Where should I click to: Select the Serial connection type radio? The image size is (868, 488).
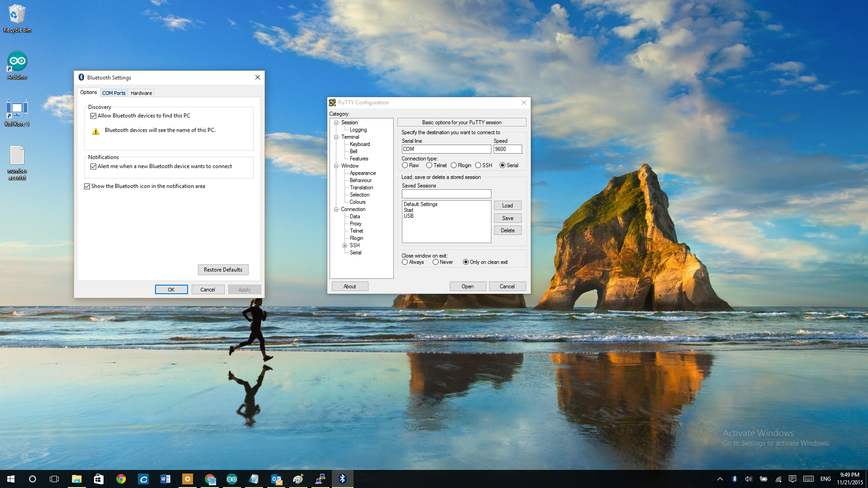coord(502,165)
